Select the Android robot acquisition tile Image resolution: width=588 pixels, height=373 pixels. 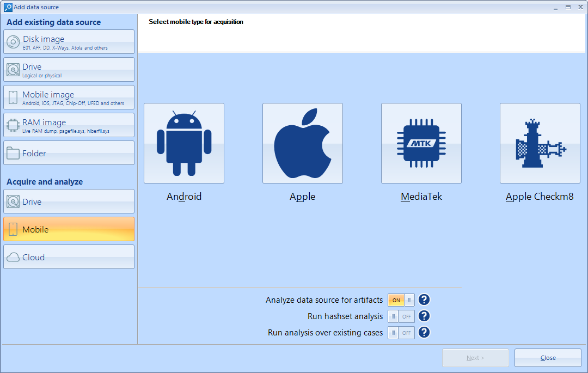click(184, 143)
